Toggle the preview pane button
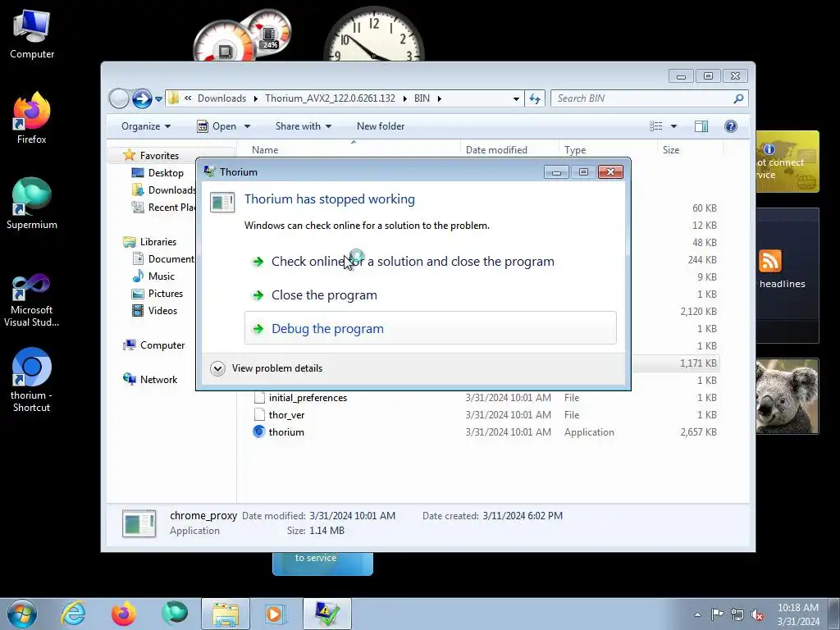This screenshot has height=630, width=840. click(701, 126)
